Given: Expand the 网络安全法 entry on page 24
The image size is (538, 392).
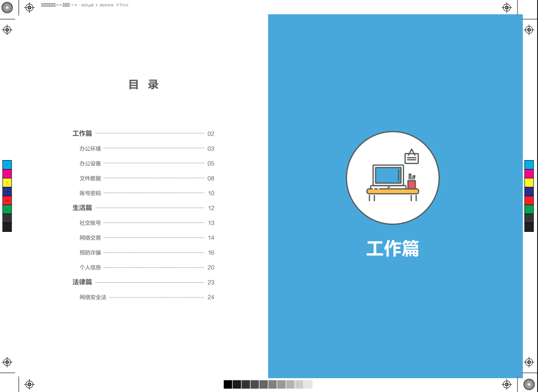Looking at the screenshot, I should (x=93, y=297).
